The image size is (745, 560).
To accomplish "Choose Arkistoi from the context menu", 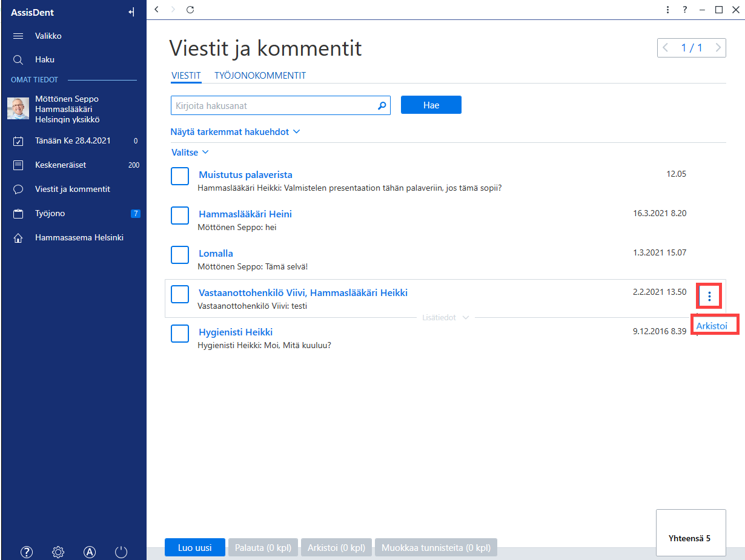I will pos(712,326).
